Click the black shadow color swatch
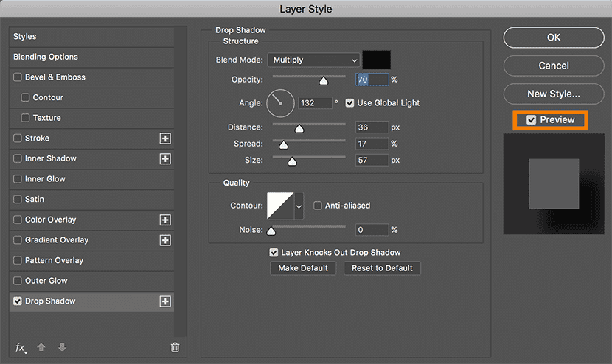Screen dimensions: 612x364 click(x=376, y=60)
